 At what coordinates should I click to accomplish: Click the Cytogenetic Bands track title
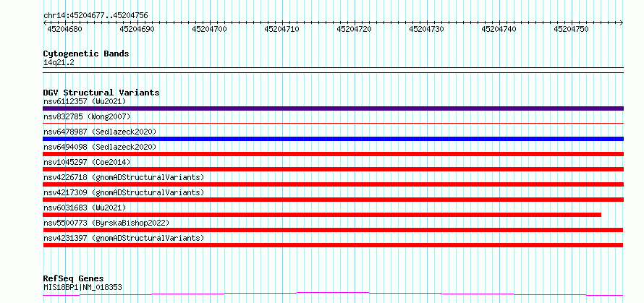coord(86,54)
